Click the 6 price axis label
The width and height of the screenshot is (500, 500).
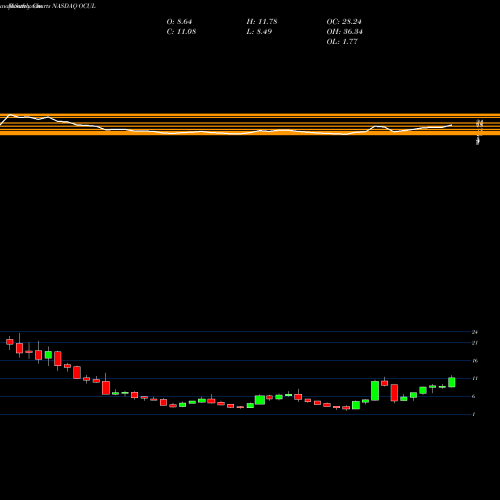474,396
